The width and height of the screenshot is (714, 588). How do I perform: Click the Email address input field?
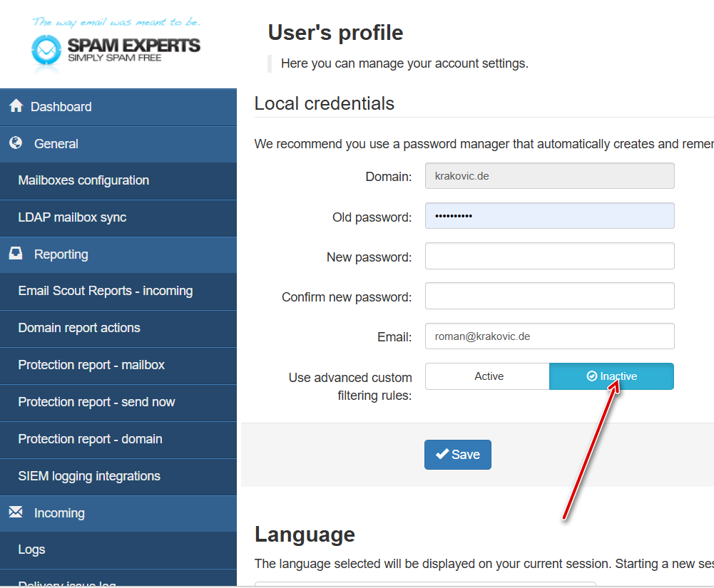pyautogui.click(x=549, y=336)
